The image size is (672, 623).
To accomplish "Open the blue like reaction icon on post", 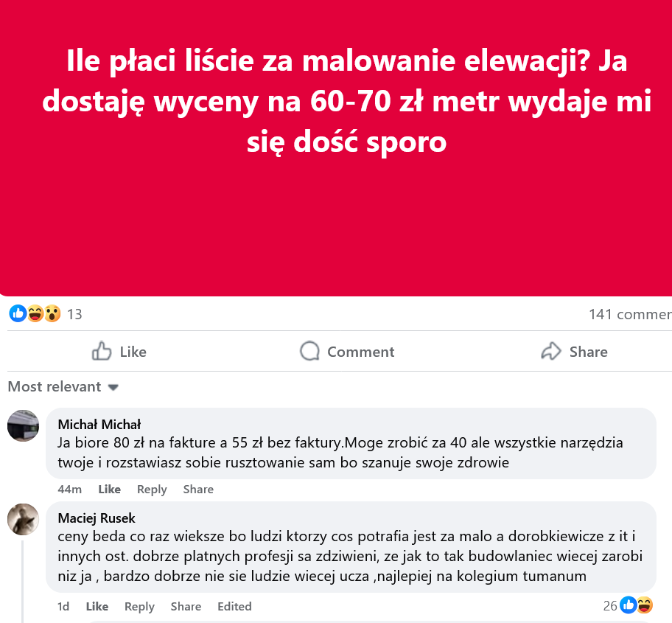I will [x=18, y=314].
